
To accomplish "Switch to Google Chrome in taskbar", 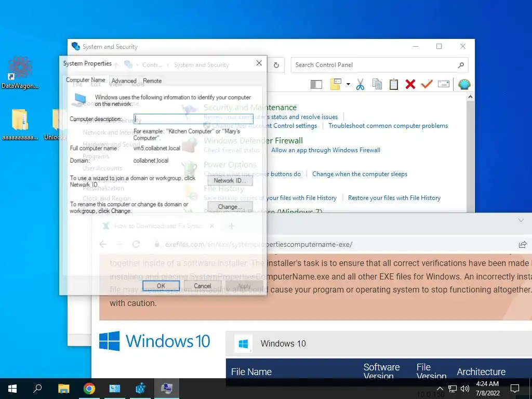I will tap(89, 389).
